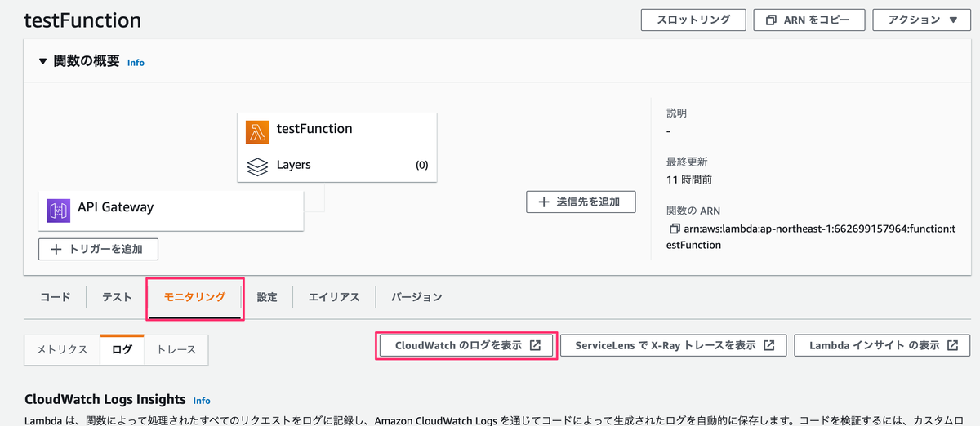Open the アクション dropdown menu
The height and width of the screenshot is (426, 980).
(923, 20)
